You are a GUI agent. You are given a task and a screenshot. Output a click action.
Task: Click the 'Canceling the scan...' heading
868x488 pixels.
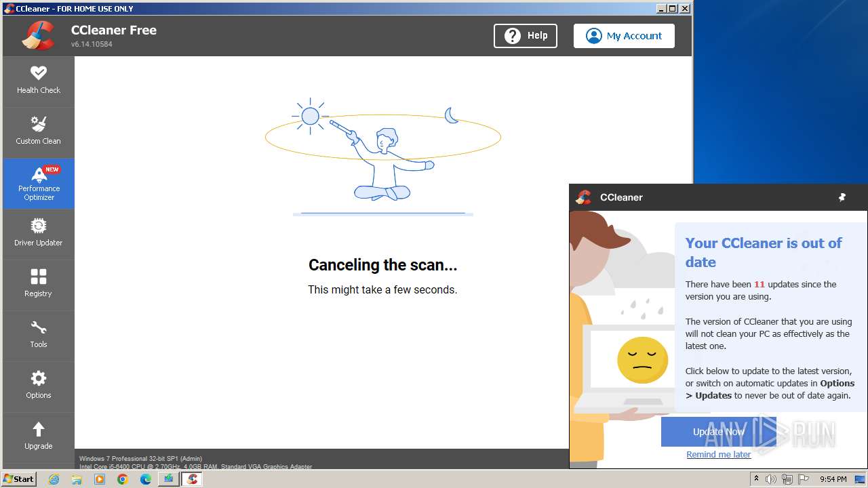(383, 265)
